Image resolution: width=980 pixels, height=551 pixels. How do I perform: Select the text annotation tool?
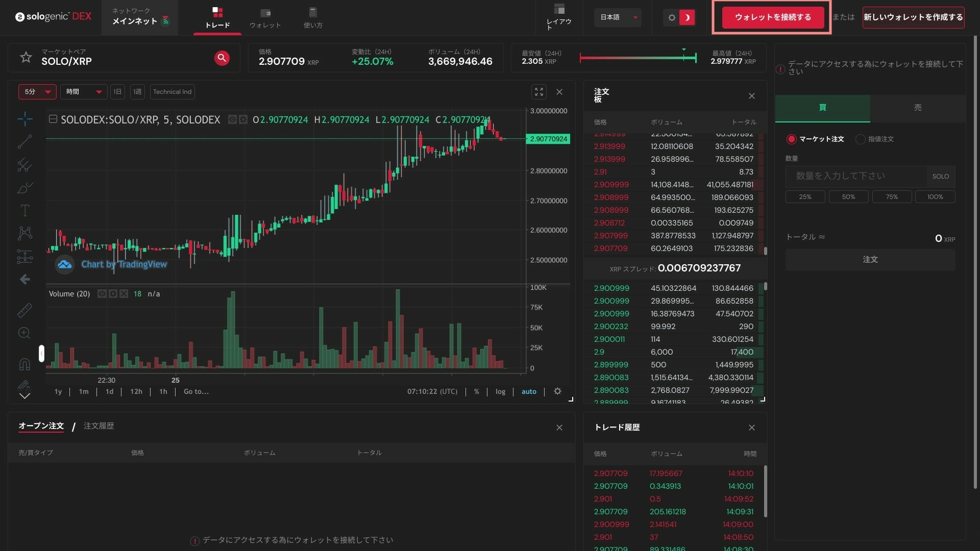point(24,210)
